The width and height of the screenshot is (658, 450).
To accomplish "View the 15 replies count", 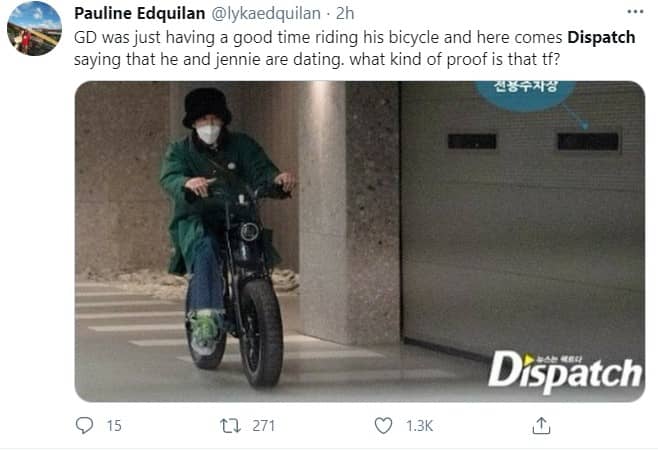I will click(114, 426).
